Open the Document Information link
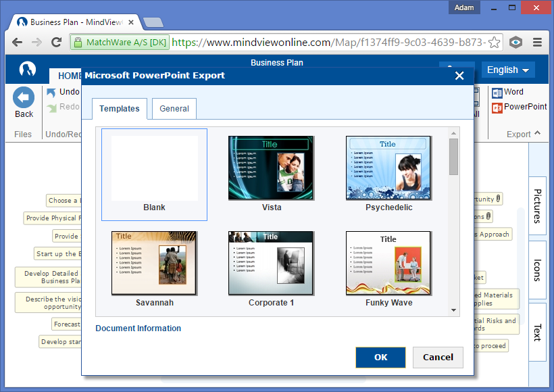554x392 pixels. [x=138, y=328]
